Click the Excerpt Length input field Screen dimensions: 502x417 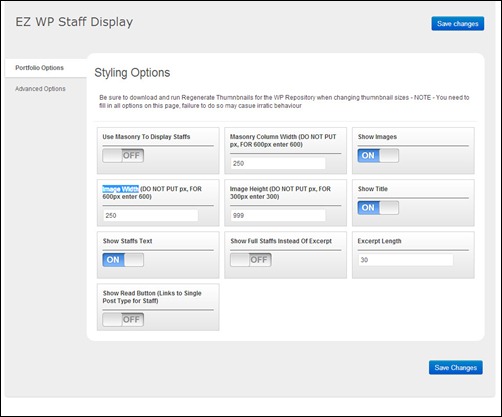[x=406, y=260]
